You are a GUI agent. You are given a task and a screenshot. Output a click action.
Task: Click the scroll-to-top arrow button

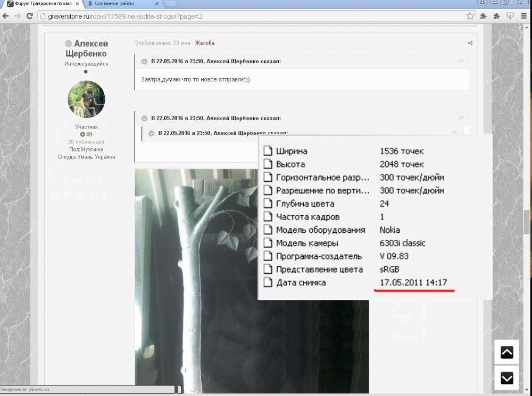(x=506, y=352)
